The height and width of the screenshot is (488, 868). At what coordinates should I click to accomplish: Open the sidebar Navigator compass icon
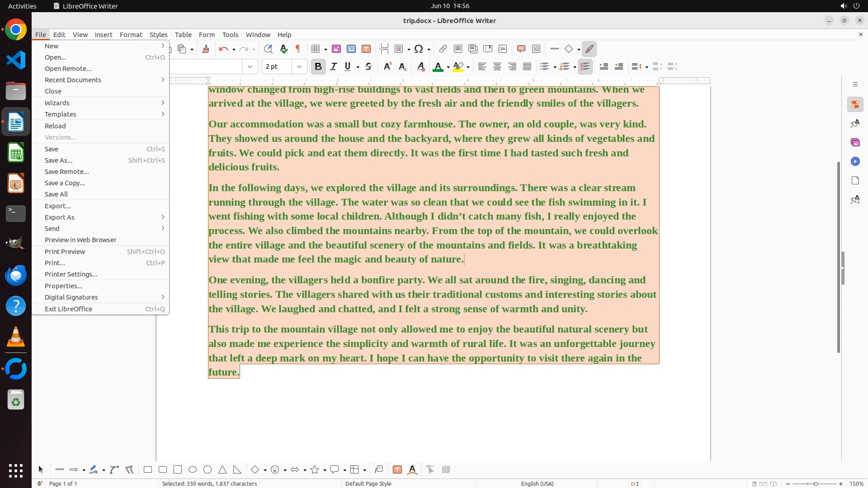[x=855, y=162]
